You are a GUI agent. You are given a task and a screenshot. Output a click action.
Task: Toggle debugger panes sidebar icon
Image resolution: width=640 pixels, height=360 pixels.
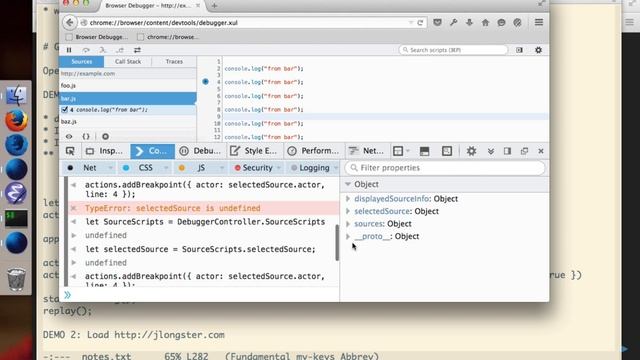click(519, 50)
